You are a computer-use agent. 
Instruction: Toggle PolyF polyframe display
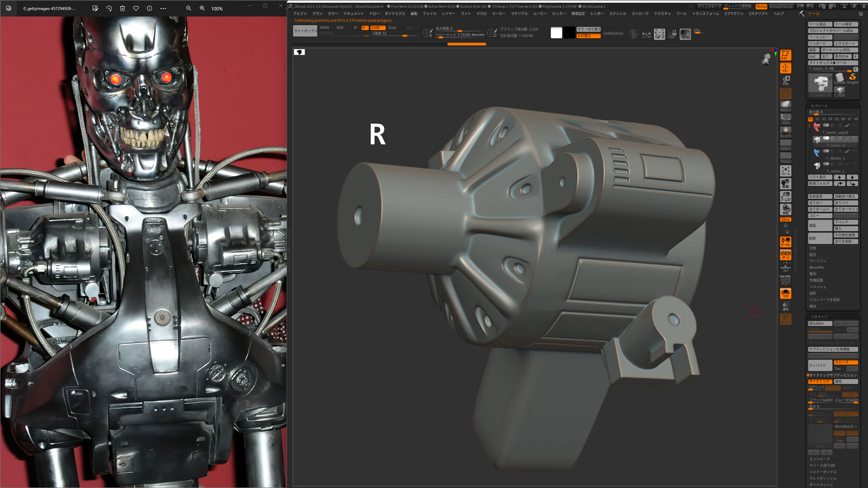(x=786, y=280)
